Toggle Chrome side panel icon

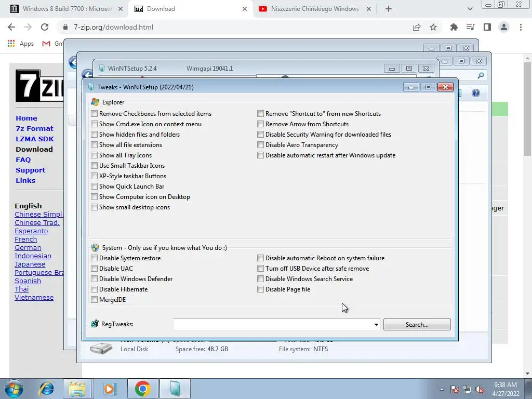point(487,27)
